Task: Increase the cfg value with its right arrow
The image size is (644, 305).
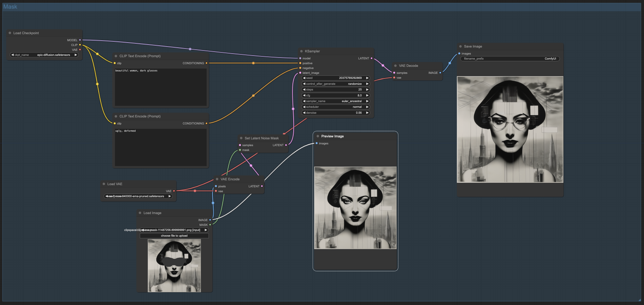Action: pyautogui.click(x=367, y=95)
